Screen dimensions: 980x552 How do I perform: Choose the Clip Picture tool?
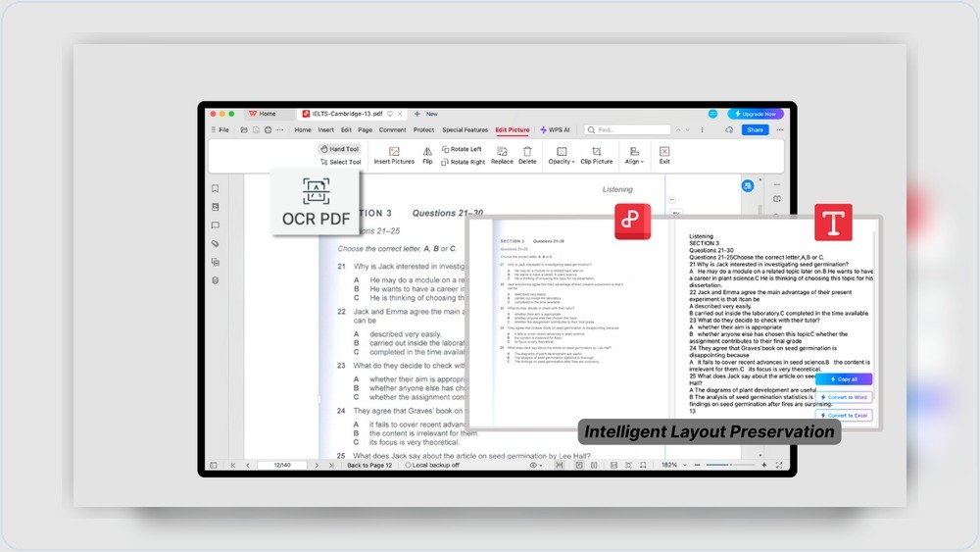tap(596, 156)
